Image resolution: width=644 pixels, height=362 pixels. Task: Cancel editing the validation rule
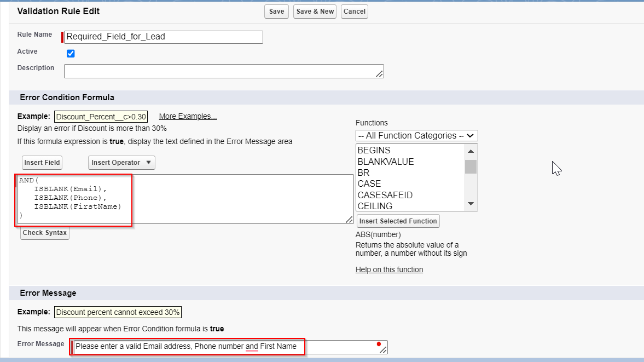click(x=354, y=11)
